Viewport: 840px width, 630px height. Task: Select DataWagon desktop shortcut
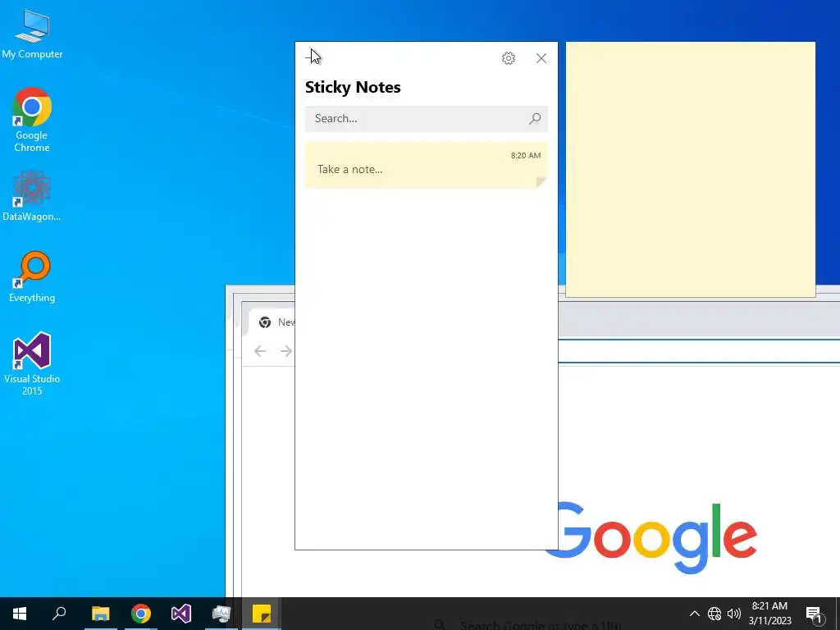pos(32,196)
